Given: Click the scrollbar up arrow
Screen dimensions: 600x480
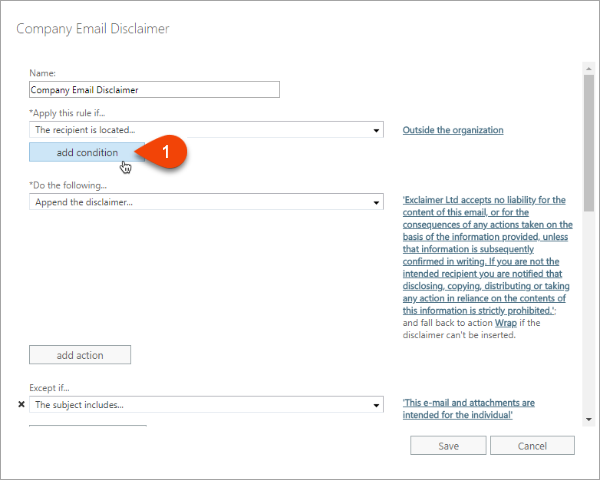Looking at the screenshot, I should coord(590,70).
